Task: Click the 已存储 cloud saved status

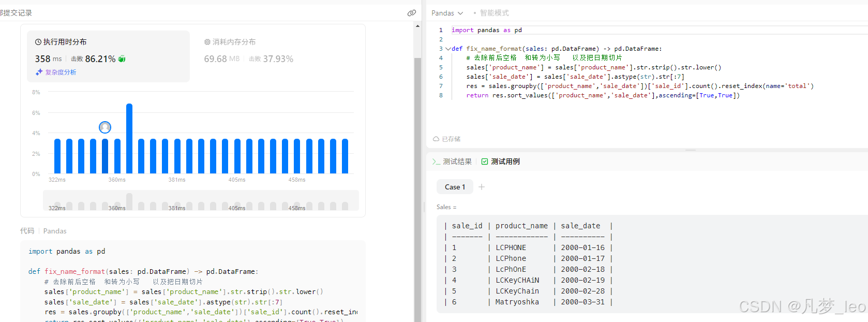Action: coord(446,139)
